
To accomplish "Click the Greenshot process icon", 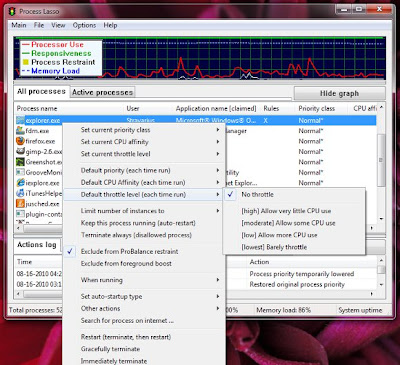I will (20, 162).
